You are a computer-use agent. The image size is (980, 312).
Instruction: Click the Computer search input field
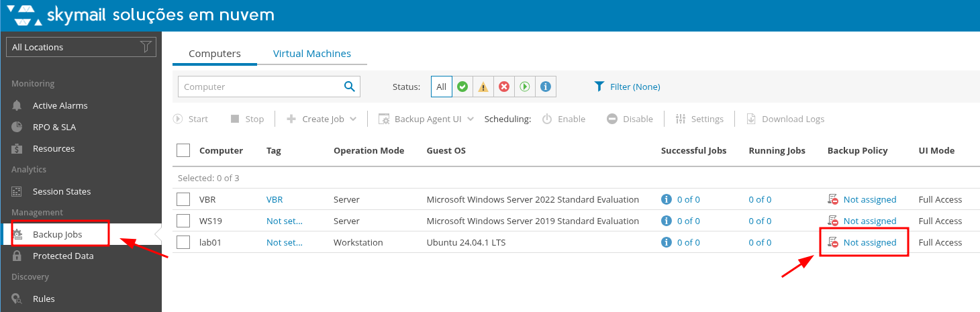click(258, 87)
